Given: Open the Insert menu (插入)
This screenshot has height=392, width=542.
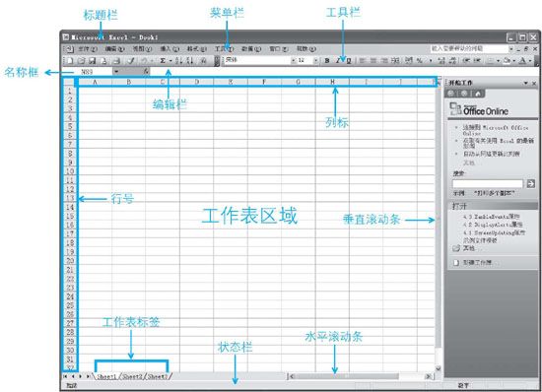Looking at the screenshot, I should pos(169,48).
